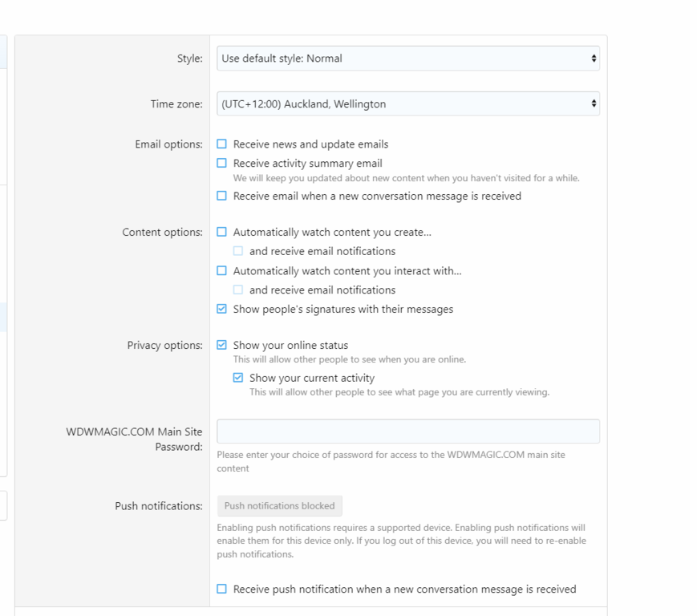The height and width of the screenshot is (616, 697).
Task: Click the Push notifications blocked button
Action: point(279,506)
